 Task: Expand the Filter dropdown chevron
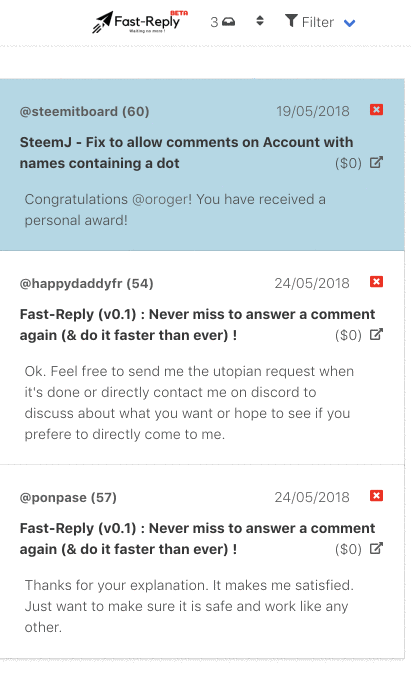pos(350,23)
